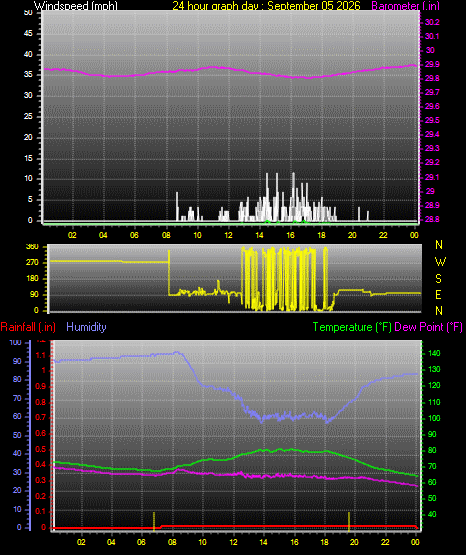
Task: Click the '50' temperature axis value
Action: 432,498
